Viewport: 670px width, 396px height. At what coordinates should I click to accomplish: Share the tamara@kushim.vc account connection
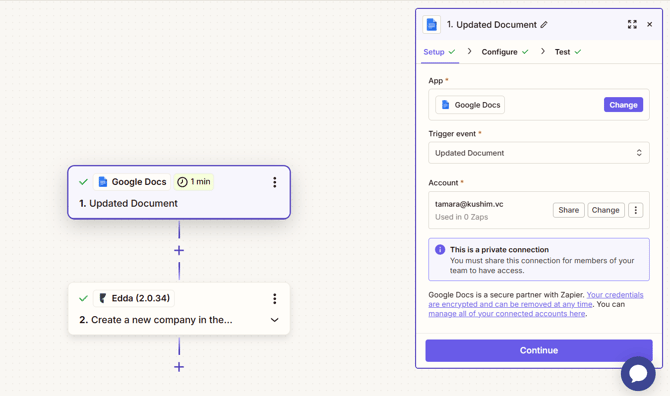click(568, 210)
